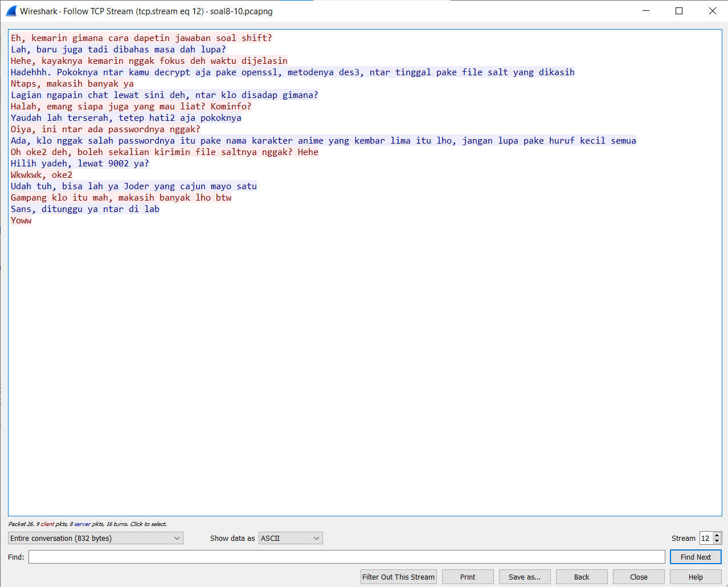Click the Wireshark shark fin title icon
The image size is (728, 587).
11,11
